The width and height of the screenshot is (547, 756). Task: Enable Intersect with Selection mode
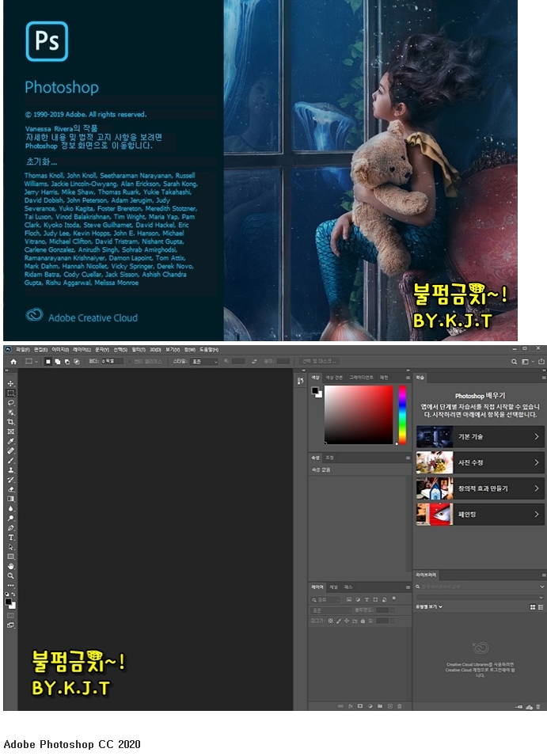click(77, 361)
